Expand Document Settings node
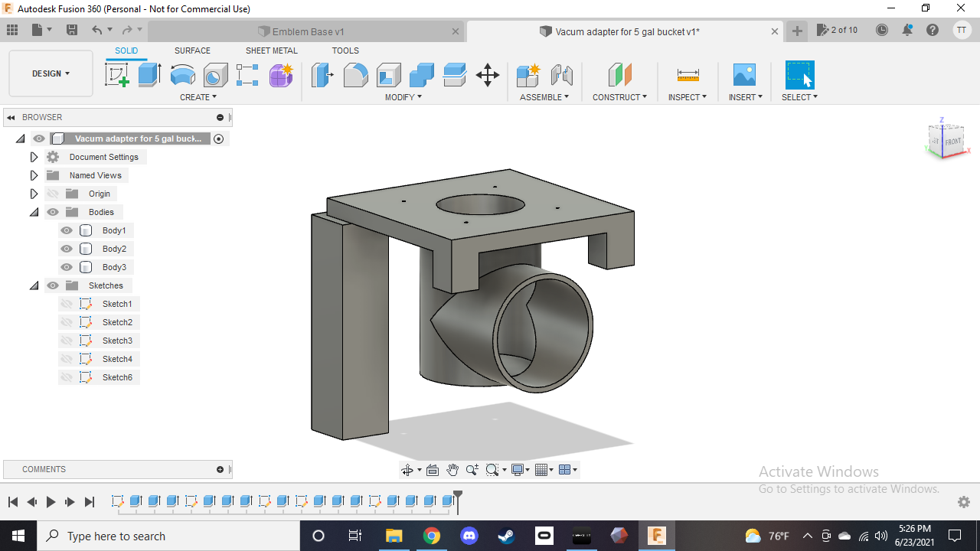The height and width of the screenshot is (551, 980). (34, 157)
